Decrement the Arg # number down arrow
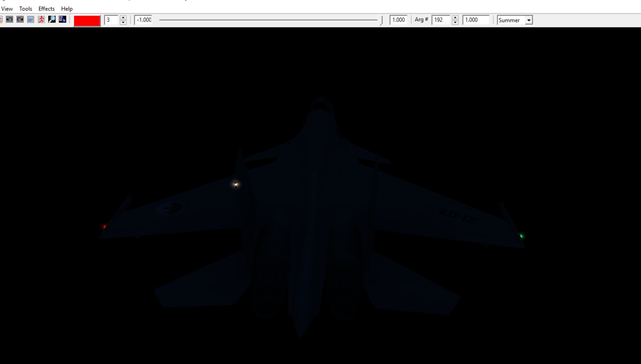 coord(455,22)
